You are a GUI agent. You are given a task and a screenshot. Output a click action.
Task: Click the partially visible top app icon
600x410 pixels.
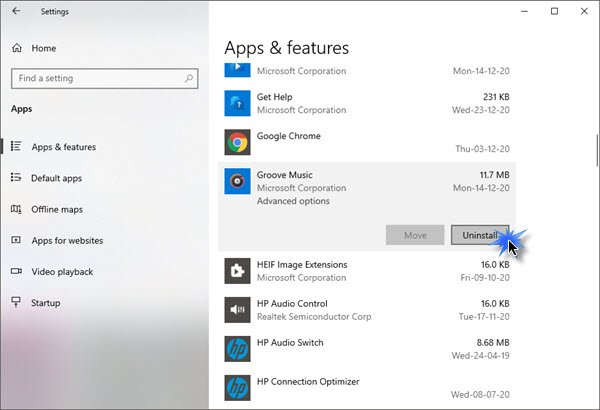coord(237,70)
